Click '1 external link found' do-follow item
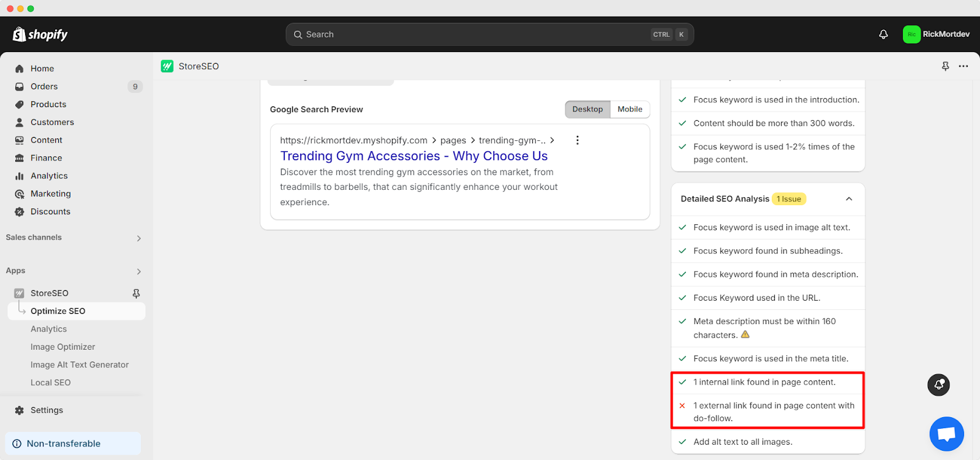The width and height of the screenshot is (980, 460). [x=774, y=412]
